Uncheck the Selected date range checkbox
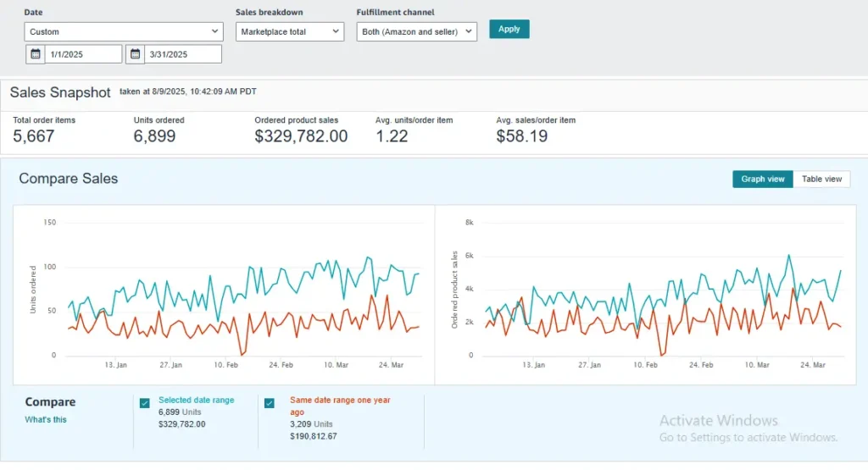 pos(145,403)
